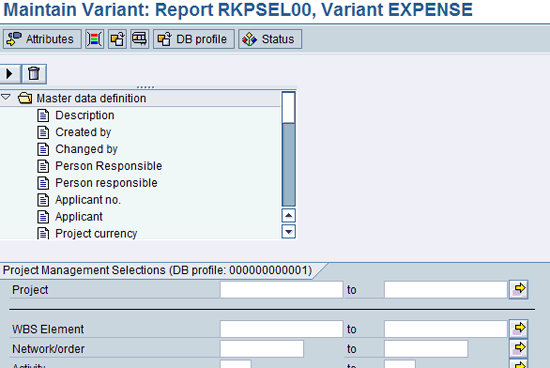550x368 pixels.
Task: Click the Project from-value input field
Action: pos(281,290)
